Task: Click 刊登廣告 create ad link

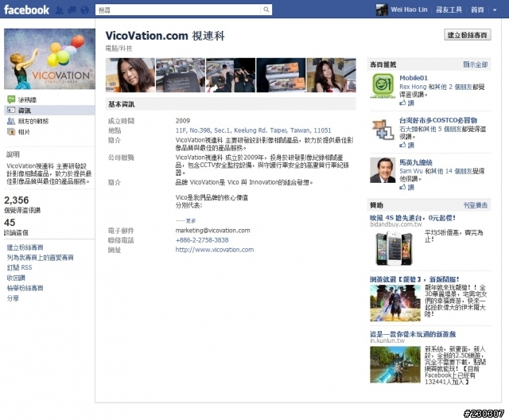Action: point(476,205)
